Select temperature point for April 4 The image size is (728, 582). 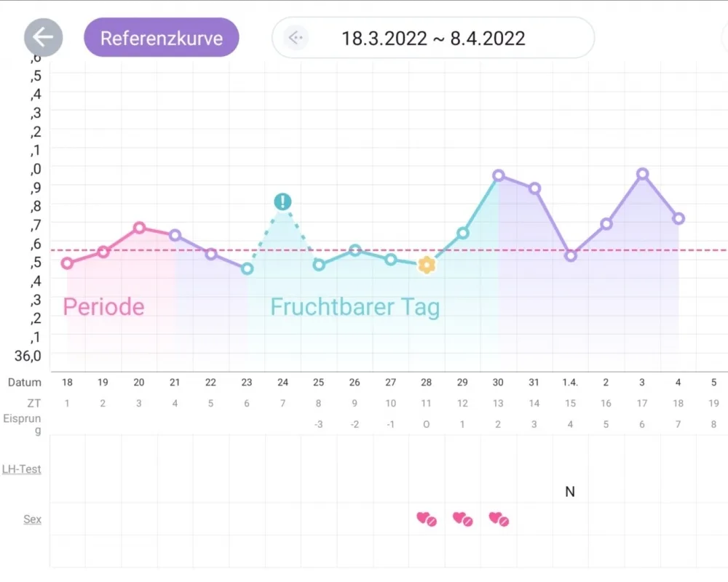678,218
